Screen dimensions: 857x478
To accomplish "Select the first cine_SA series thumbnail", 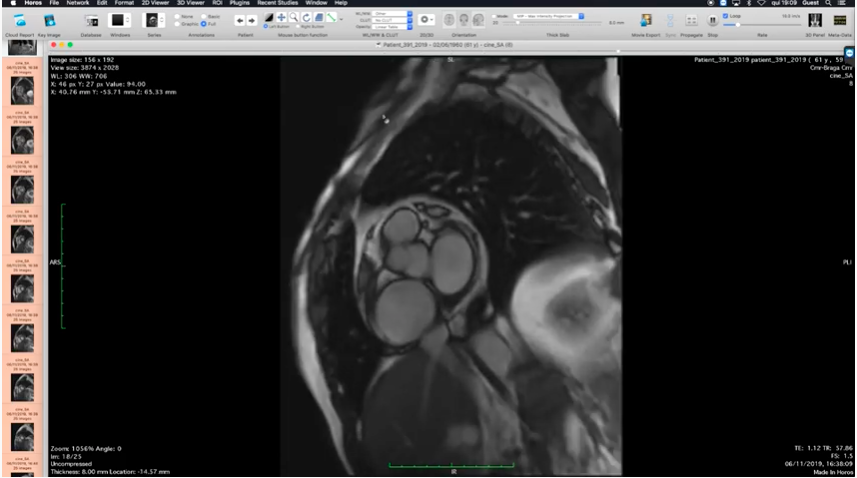I will tap(22, 91).
